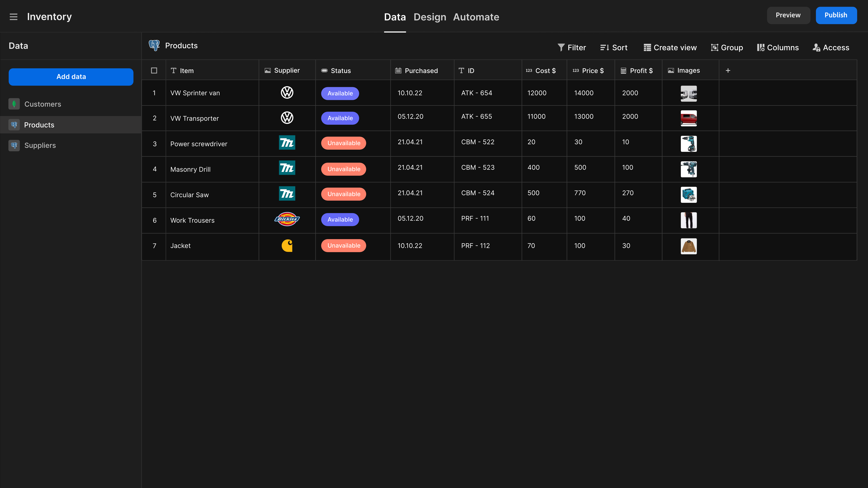Switch to the Automate tab
Viewport: 868px width, 488px height.
pyautogui.click(x=476, y=17)
